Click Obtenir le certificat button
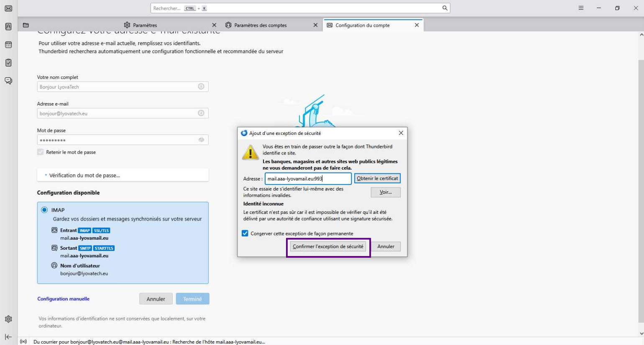 (377, 178)
